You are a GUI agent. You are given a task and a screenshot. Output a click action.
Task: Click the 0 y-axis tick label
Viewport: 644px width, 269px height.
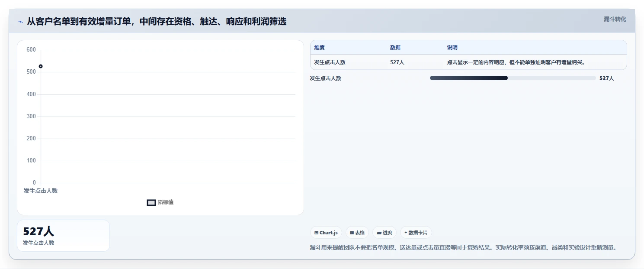[x=35, y=183]
